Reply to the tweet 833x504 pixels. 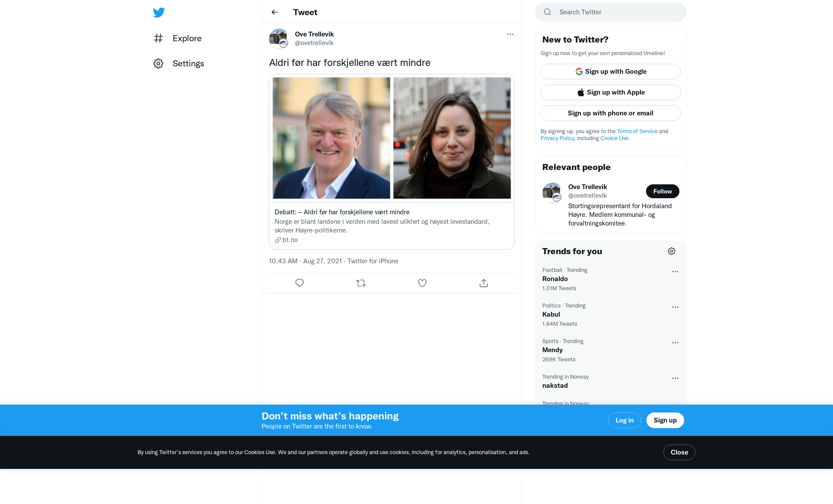click(299, 283)
